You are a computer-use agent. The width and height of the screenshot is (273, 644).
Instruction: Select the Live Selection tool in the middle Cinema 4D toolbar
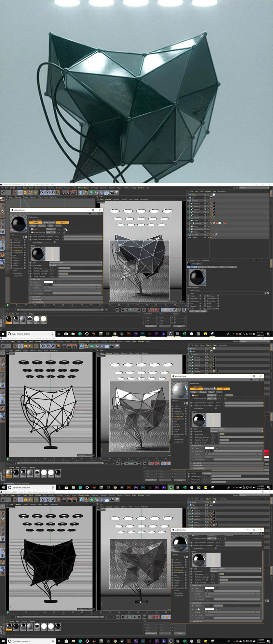pos(15,346)
